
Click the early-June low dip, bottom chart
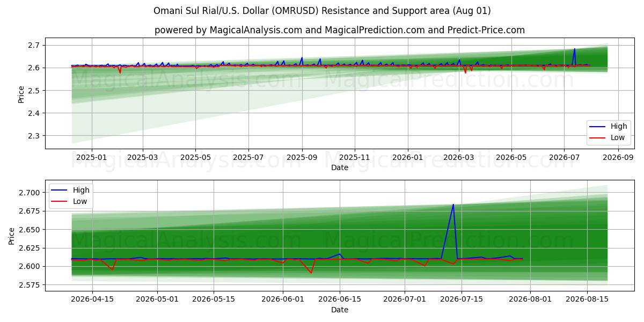pyautogui.click(x=311, y=273)
